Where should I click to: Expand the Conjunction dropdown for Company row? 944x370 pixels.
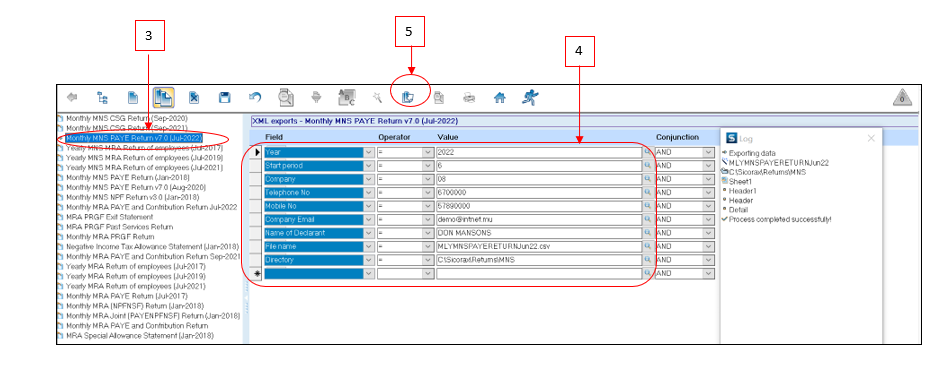(x=709, y=179)
